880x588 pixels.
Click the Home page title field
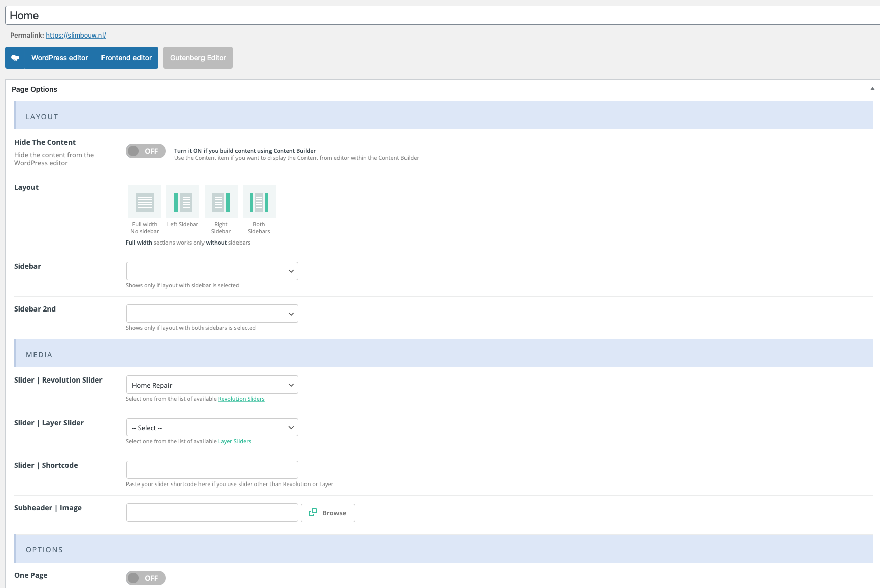(443, 15)
